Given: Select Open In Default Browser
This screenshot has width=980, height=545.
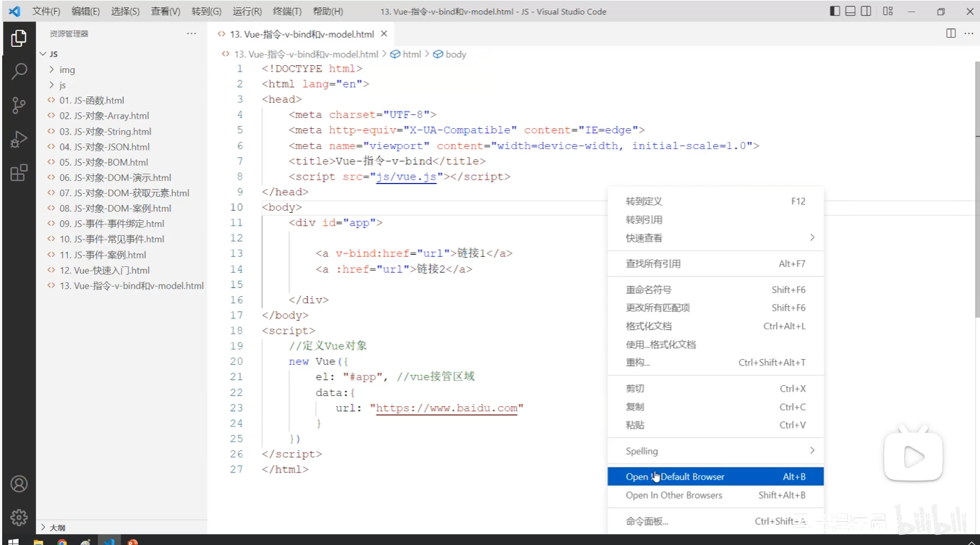Looking at the screenshot, I should point(715,477).
